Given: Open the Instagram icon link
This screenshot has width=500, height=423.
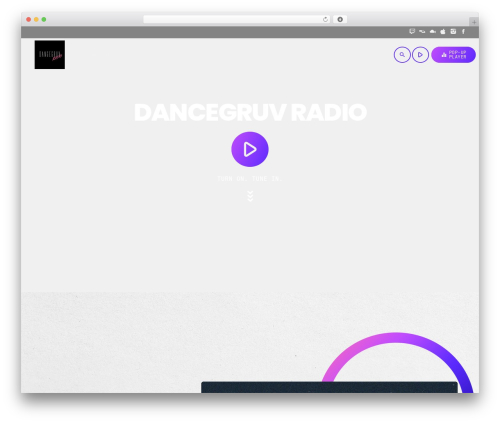Looking at the screenshot, I should (453, 31).
